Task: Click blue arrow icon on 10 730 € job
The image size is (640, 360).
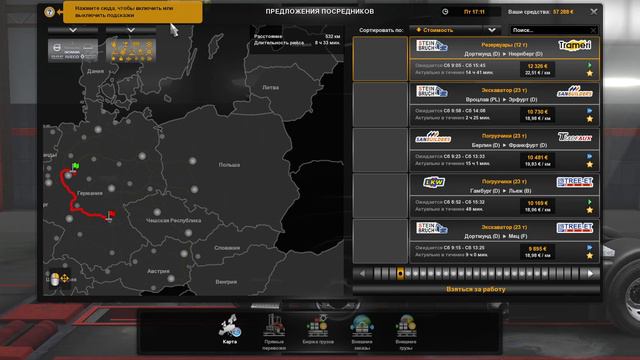Action: point(589,111)
